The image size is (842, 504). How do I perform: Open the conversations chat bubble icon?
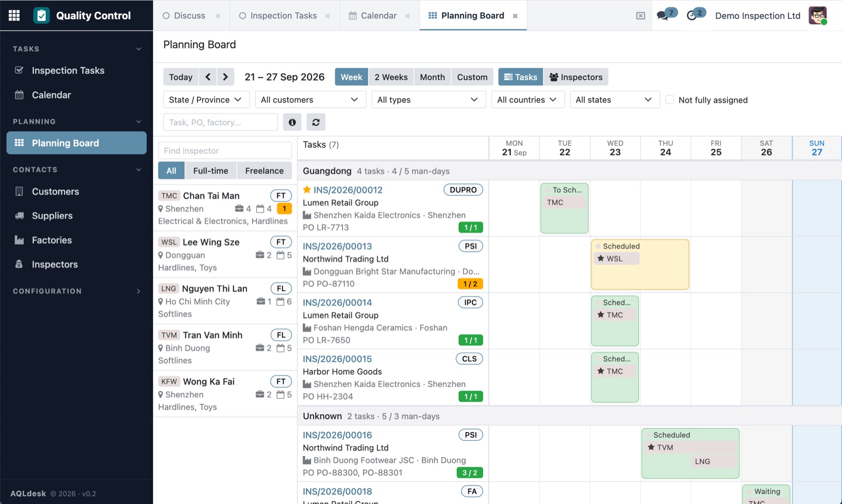(x=663, y=16)
